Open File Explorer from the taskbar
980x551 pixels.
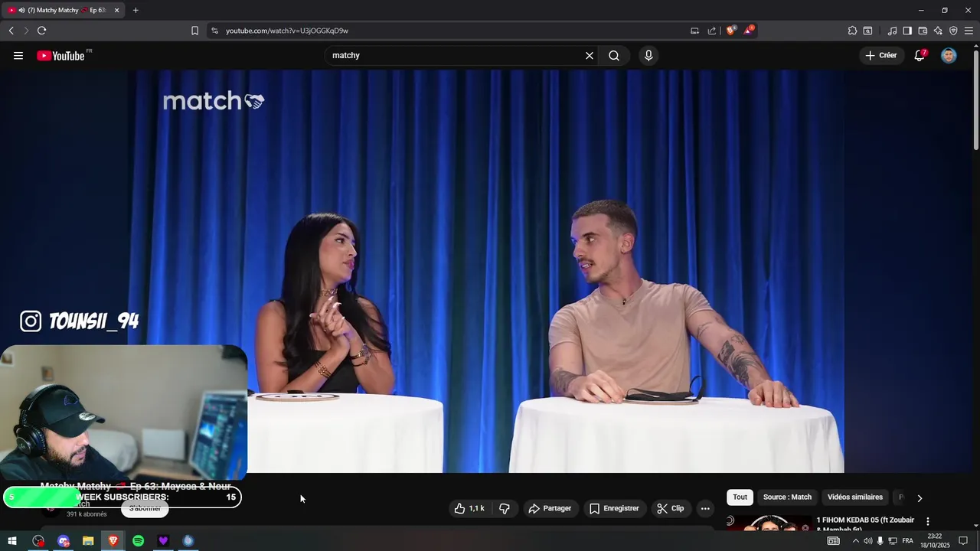[88, 541]
